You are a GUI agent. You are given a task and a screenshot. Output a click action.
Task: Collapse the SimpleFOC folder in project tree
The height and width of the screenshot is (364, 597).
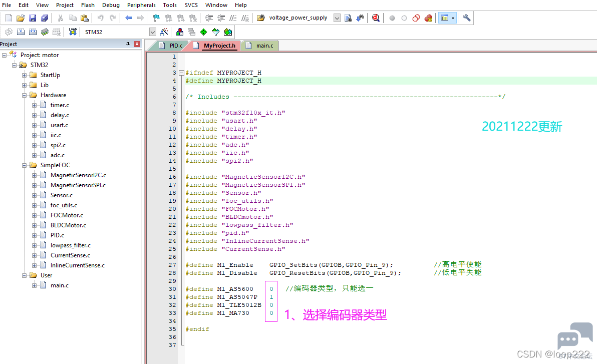(x=25, y=165)
